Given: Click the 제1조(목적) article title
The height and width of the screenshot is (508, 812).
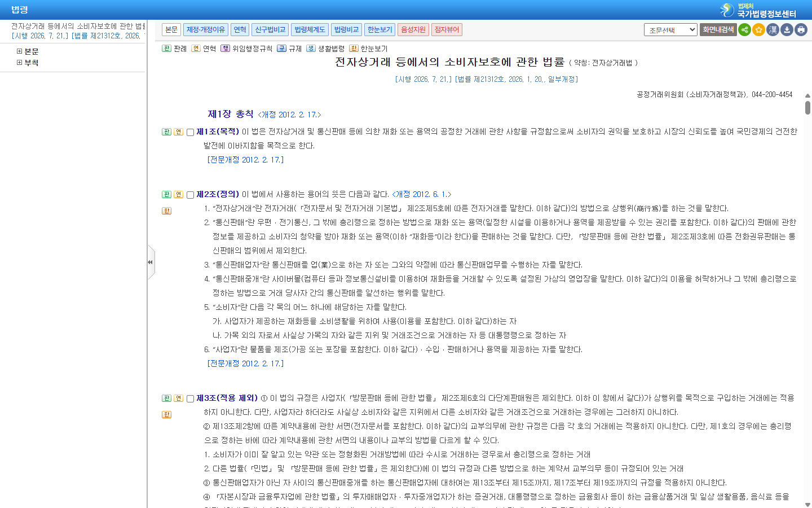Looking at the screenshot, I should (x=218, y=132).
